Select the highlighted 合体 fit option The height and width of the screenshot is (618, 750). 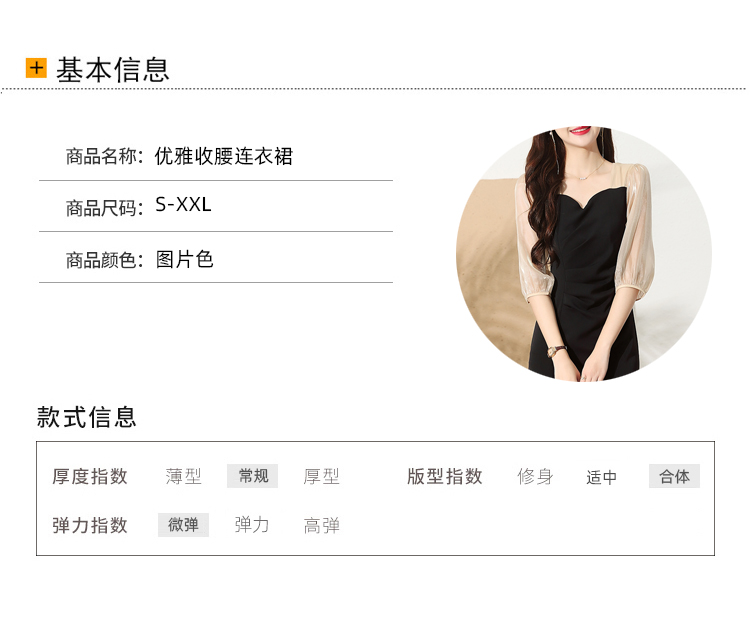pos(674,476)
